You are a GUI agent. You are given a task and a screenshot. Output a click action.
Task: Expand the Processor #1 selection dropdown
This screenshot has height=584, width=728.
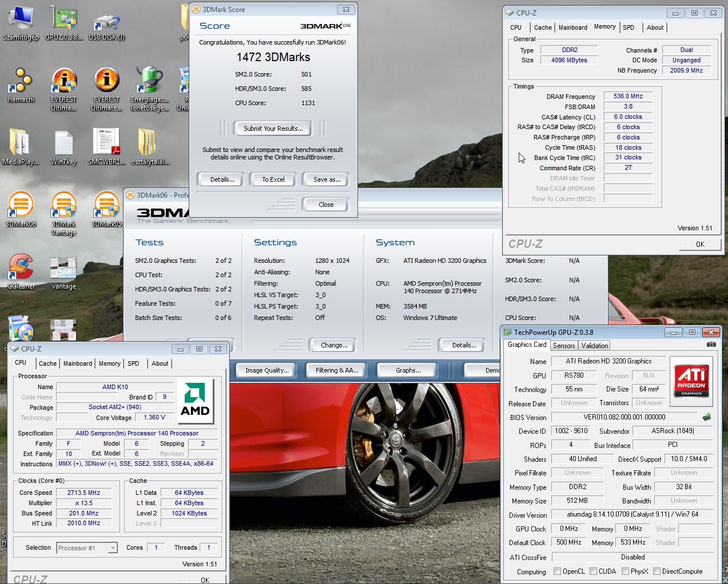point(113,548)
